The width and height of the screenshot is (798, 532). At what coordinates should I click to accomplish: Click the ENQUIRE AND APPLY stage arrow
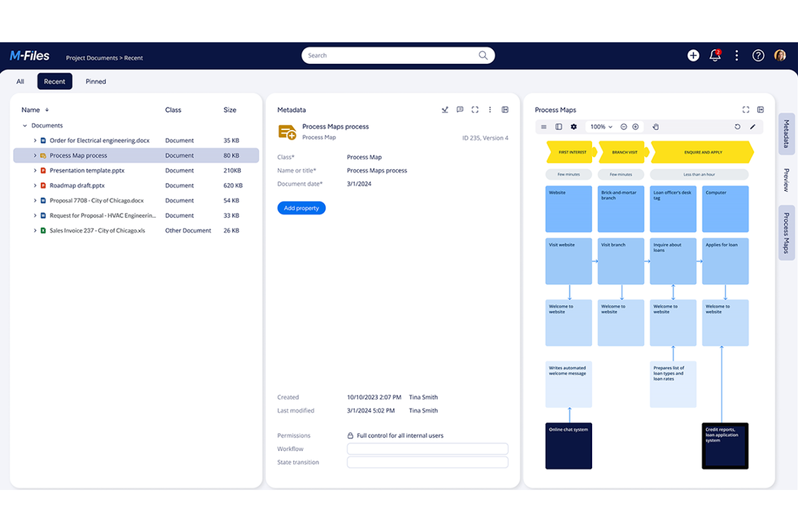703,153
